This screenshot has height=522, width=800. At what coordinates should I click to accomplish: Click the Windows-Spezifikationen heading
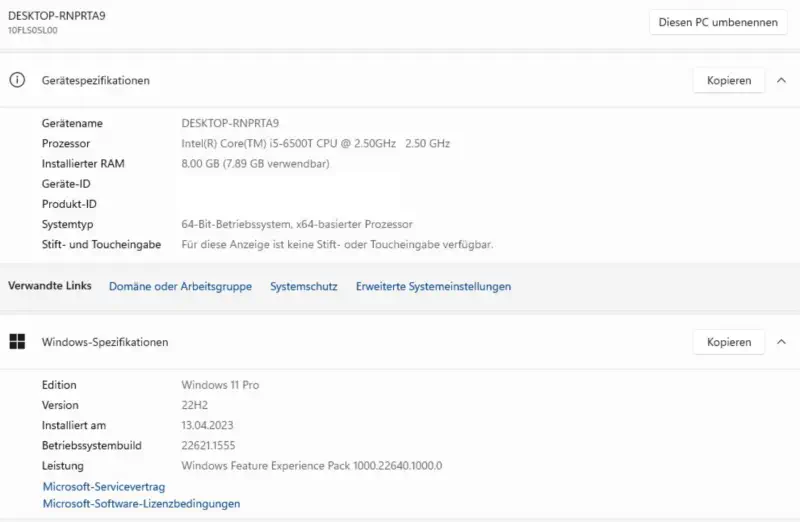(105, 342)
